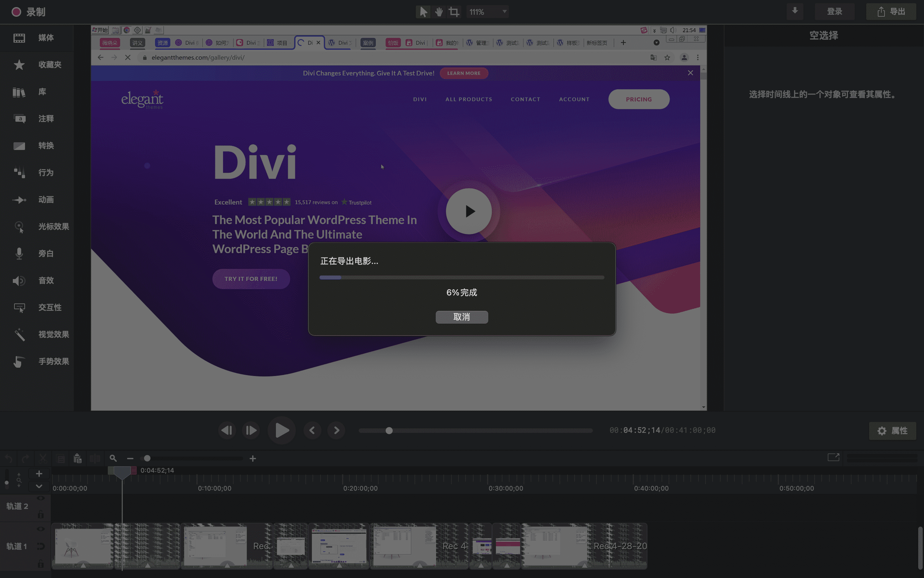
Task: Click LEARN MORE in the recorded banner
Action: click(x=464, y=73)
